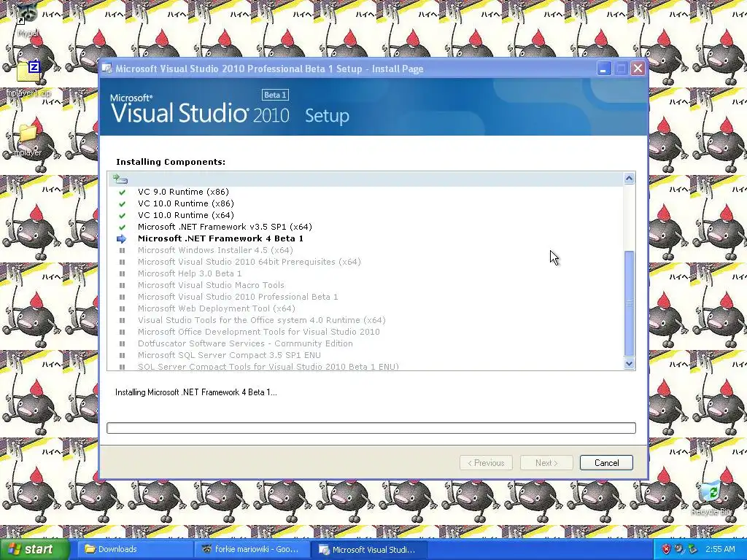Click the Installing Components heading
The image size is (747, 560).
pos(171,162)
